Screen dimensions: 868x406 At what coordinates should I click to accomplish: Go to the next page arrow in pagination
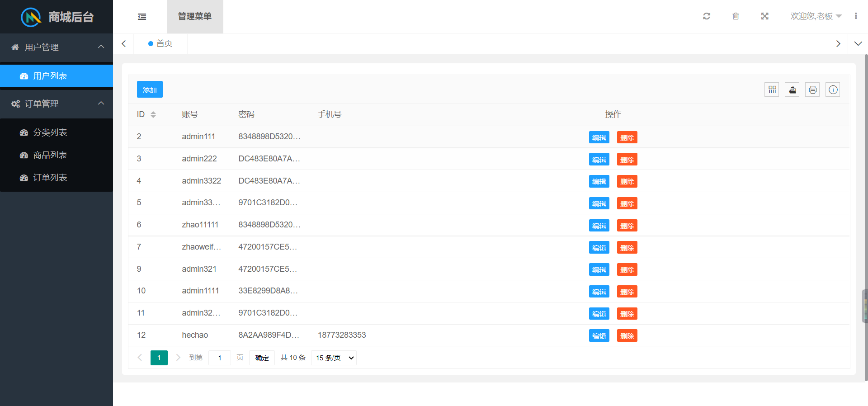coord(178,358)
